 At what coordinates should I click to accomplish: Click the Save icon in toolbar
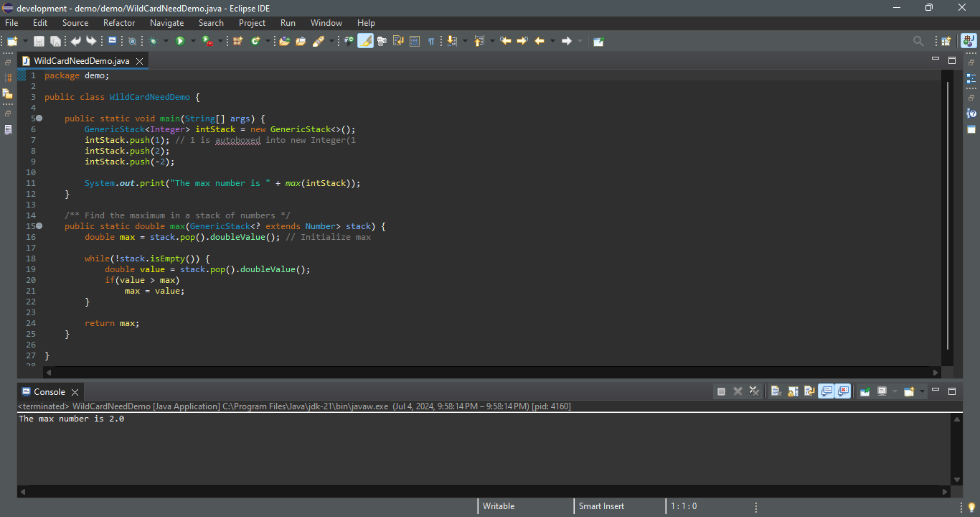[x=39, y=41]
